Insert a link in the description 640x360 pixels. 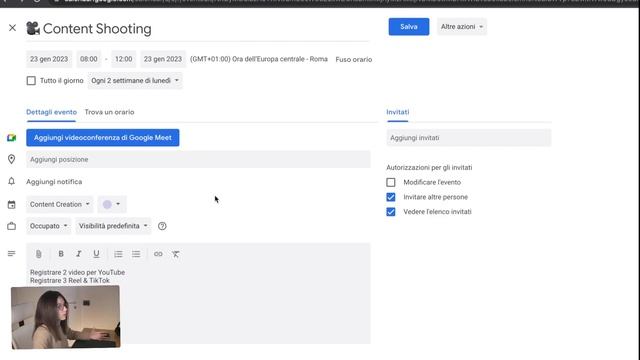pos(158,254)
